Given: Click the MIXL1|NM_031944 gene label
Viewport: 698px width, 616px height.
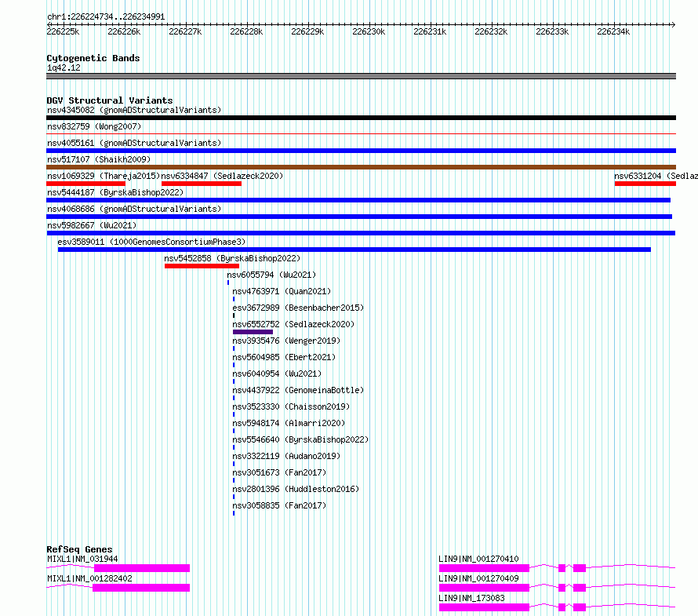Looking at the screenshot, I should click(x=82, y=559).
